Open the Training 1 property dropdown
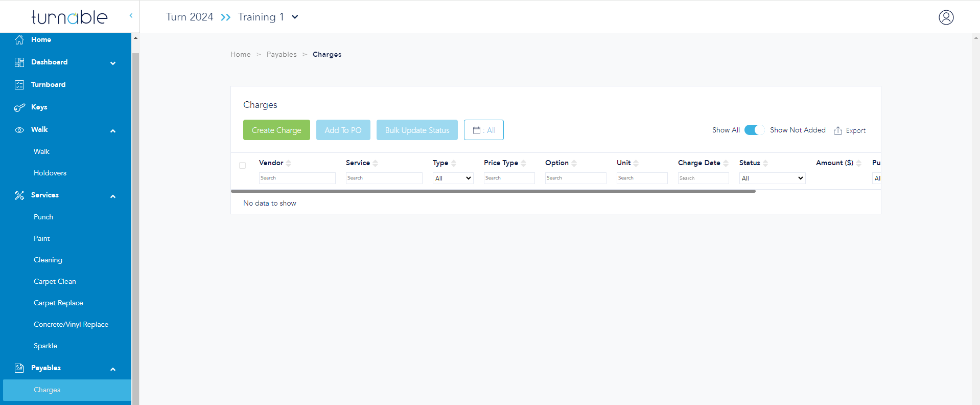This screenshot has width=980, height=405. (x=295, y=17)
